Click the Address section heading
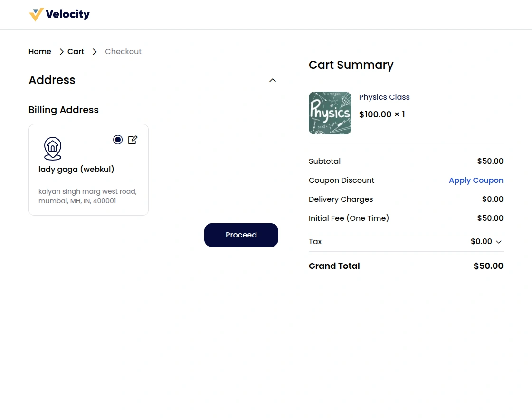This screenshot has height=418, width=532. click(52, 80)
